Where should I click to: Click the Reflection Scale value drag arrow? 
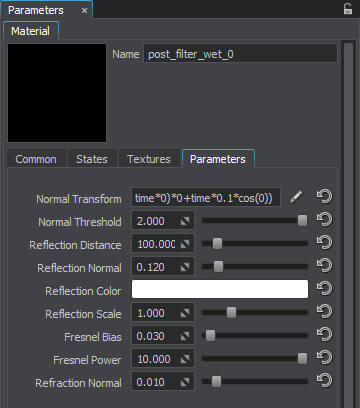pos(185,313)
